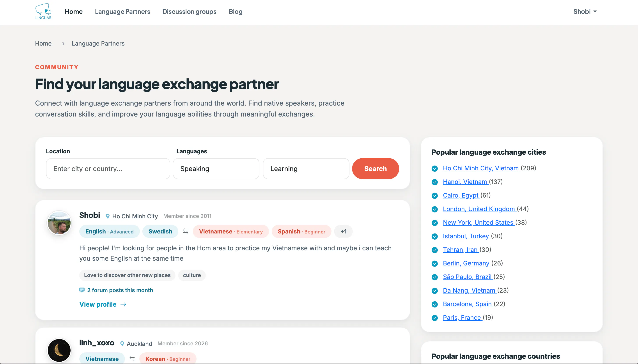Click 'Member since 2026' text
Image resolution: width=638 pixels, height=364 pixels.
(x=183, y=344)
